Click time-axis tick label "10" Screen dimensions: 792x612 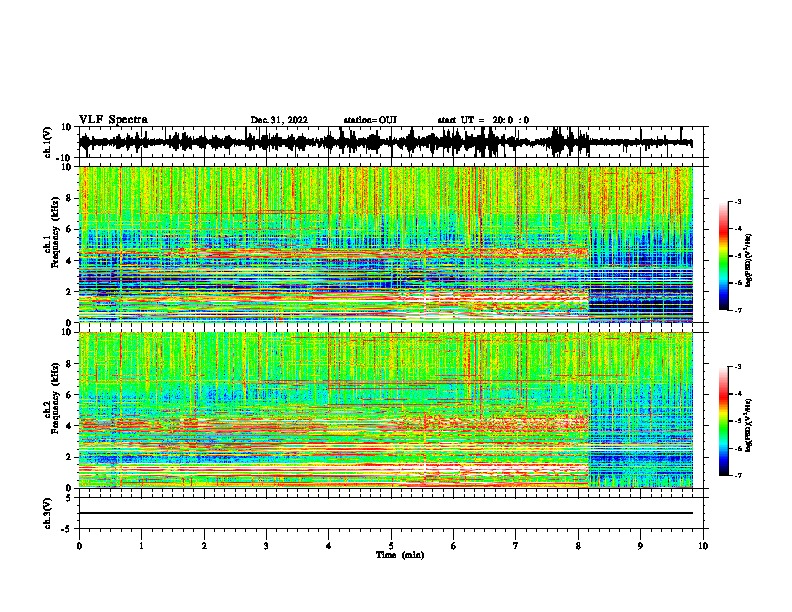click(x=703, y=546)
